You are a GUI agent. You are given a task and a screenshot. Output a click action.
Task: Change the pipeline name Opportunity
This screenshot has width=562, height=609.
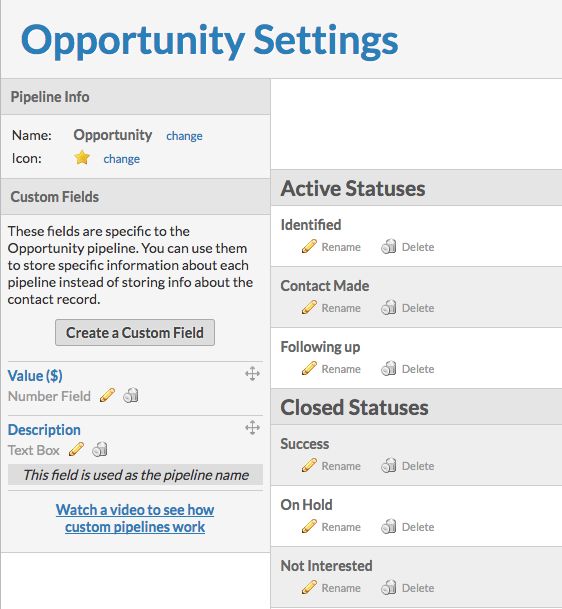tap(184, 136)
